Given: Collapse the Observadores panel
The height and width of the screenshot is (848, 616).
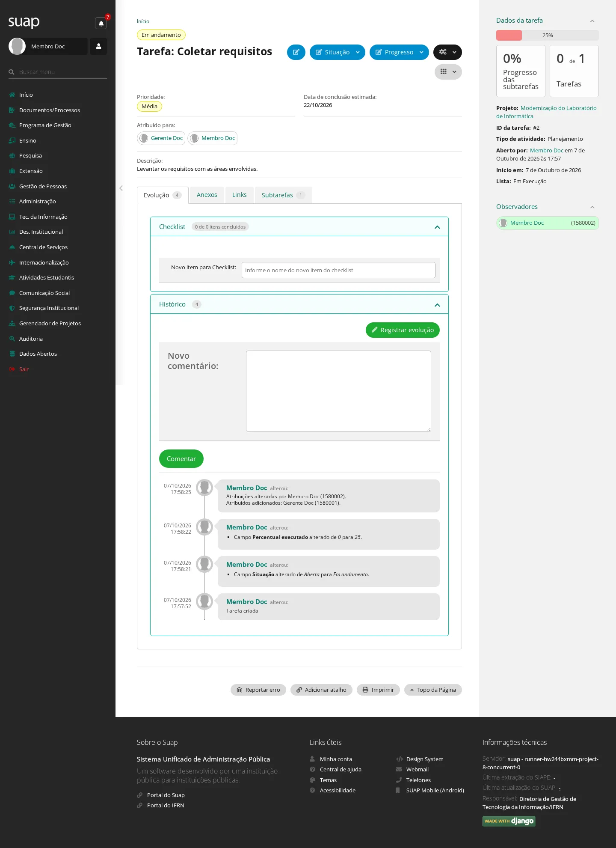Looking at the screenshot, I should coord(592,207).
